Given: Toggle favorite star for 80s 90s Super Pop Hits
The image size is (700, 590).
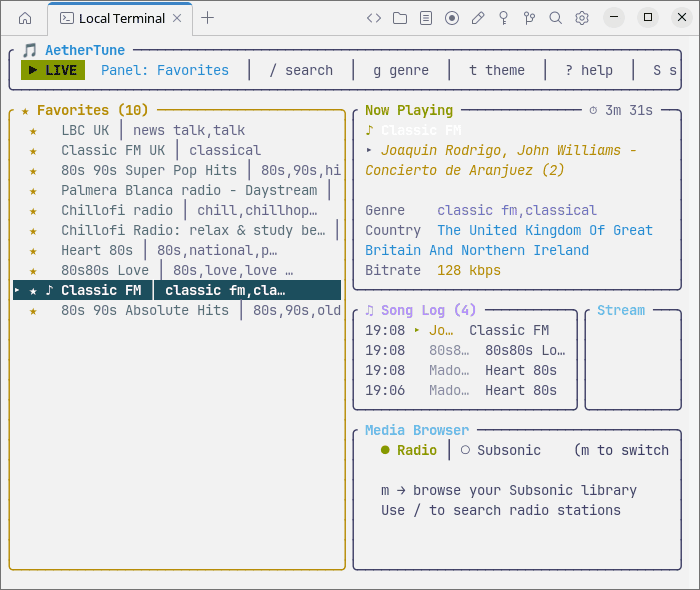Looking at the screenshot, I should pyautogui.click(x=33, y=171).
